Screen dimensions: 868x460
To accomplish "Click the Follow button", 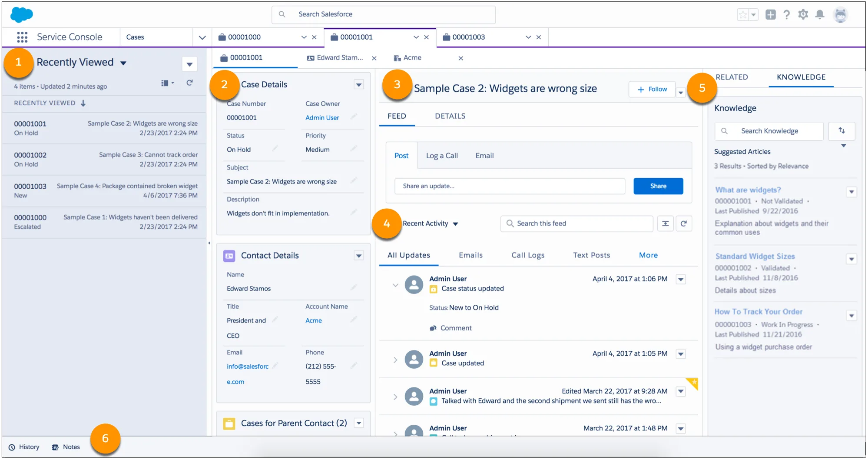I will click(x=652, y=89).
